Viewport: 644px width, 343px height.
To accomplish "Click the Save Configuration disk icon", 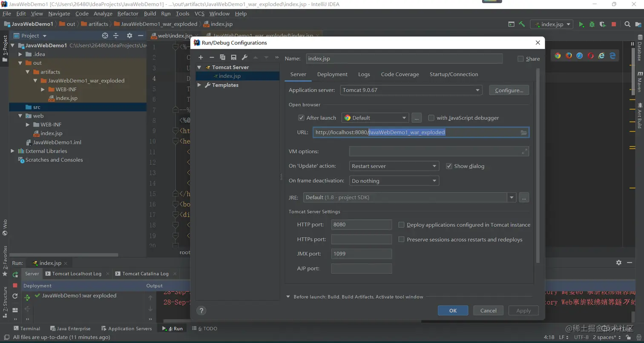I will click(x=233, y=57).
